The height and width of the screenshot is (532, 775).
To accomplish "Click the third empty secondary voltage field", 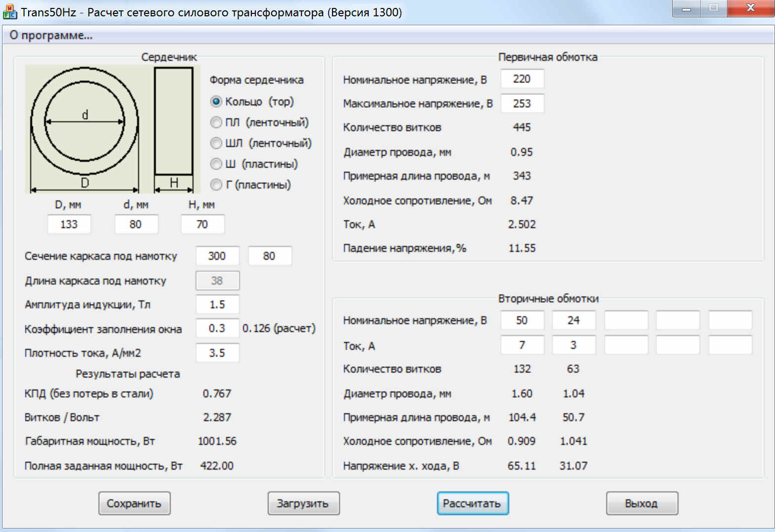I will point(626,320).
